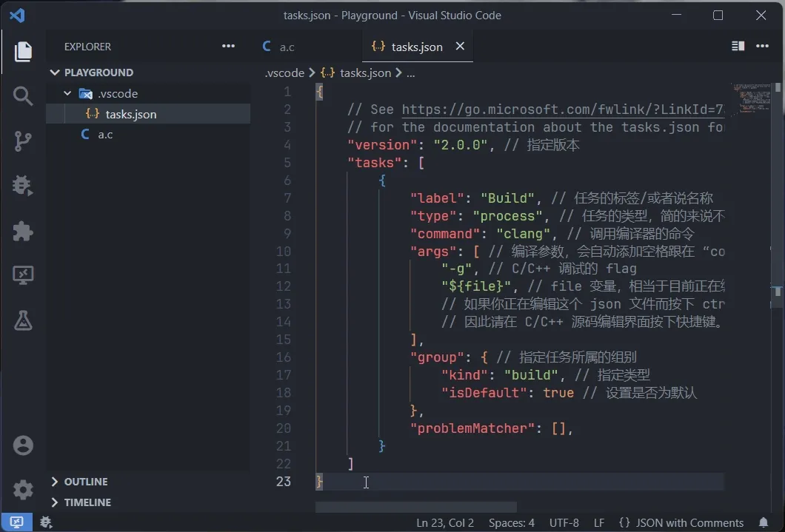
Task: Select the Explorer icon in the activity bar
Action: coord(23,52)
